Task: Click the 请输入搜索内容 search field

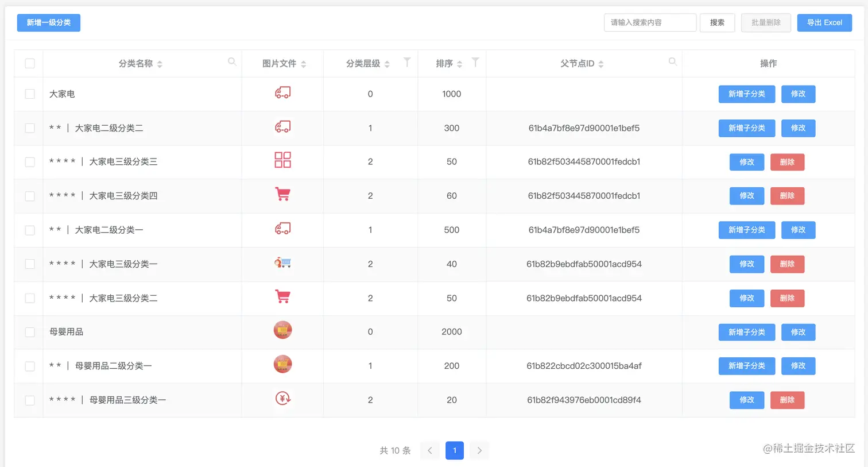Action: [650, 22]
